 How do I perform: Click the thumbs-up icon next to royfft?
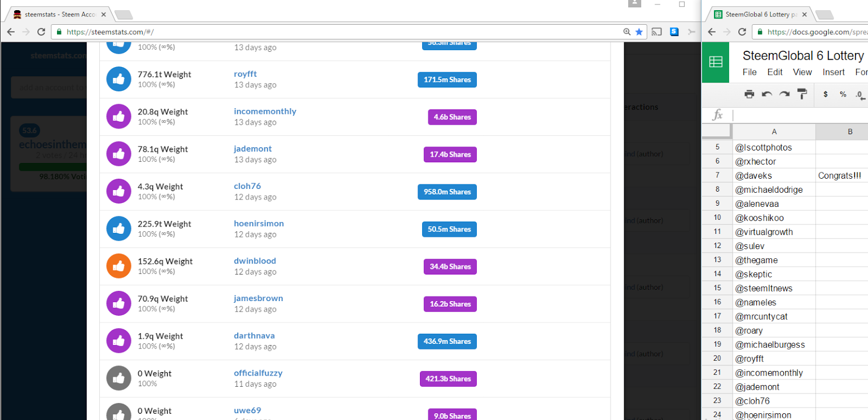pos(119,79)
